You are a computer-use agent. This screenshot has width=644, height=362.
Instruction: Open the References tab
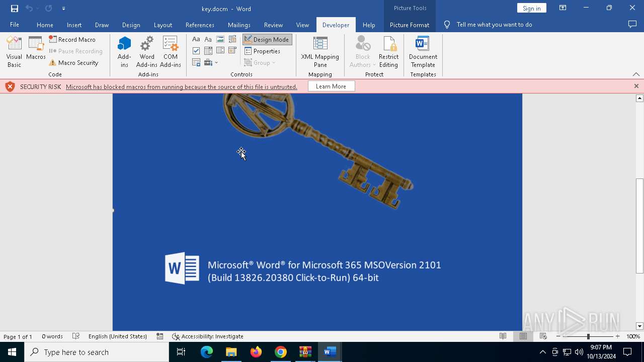(200, 25)
